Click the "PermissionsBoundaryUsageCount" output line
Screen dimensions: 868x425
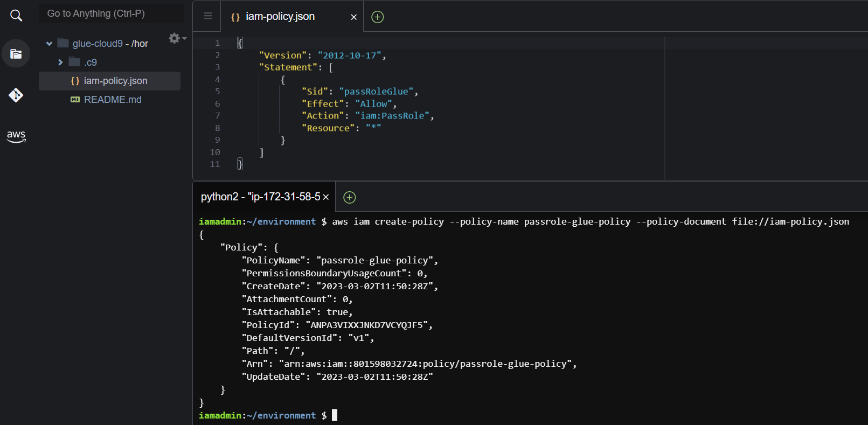pos(335,273)
